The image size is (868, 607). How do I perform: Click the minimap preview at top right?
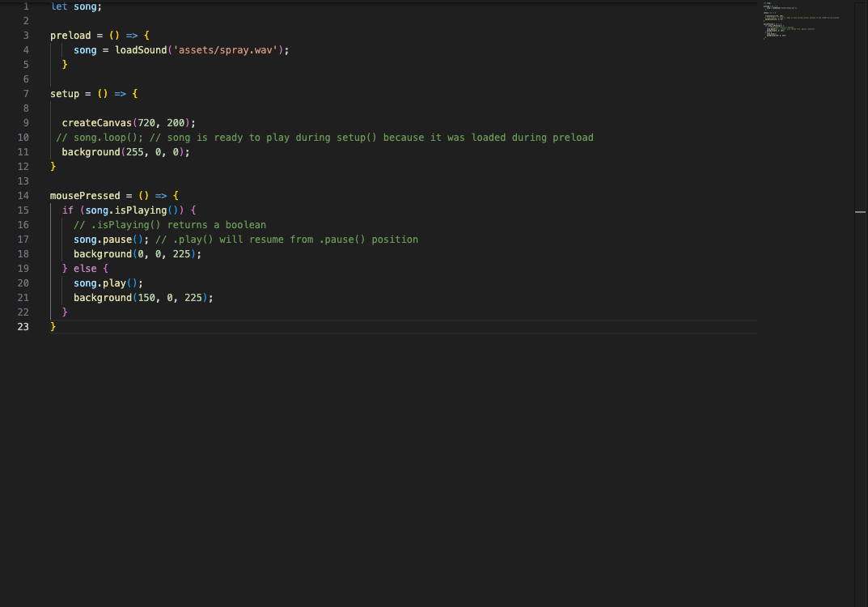pyautogui.click(x=801, y=20)
